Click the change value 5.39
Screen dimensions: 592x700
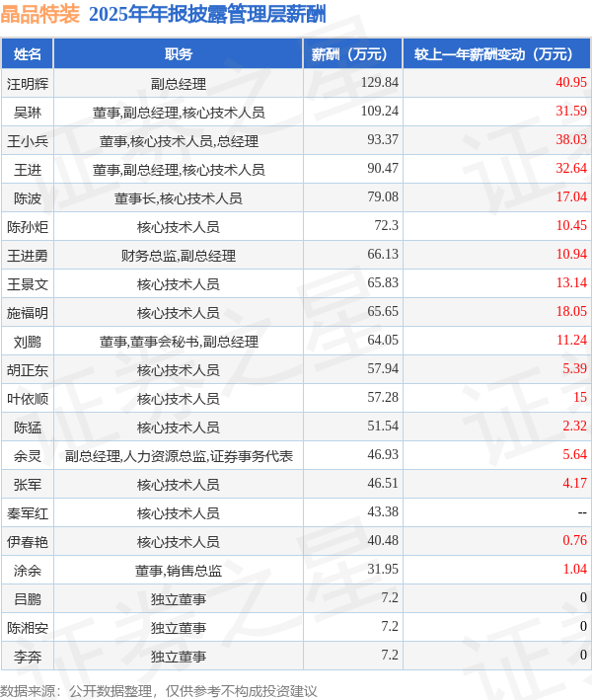coord(574,368)
